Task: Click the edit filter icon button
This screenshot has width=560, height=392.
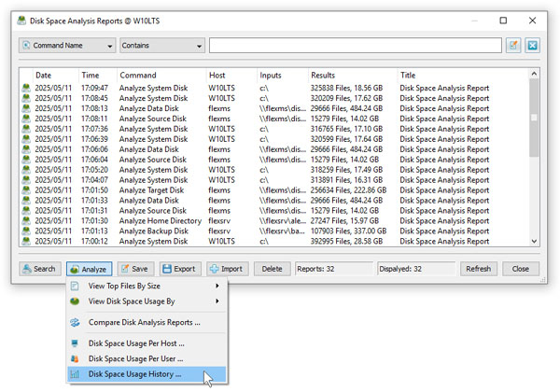Action: pyautogui.click(x=513, y=46)
